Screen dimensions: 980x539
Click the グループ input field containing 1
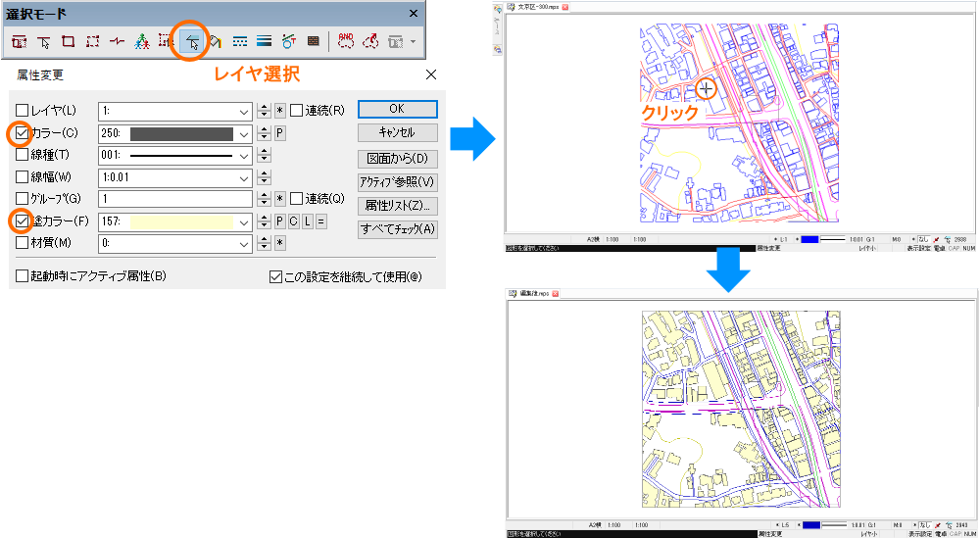point(175,199)
